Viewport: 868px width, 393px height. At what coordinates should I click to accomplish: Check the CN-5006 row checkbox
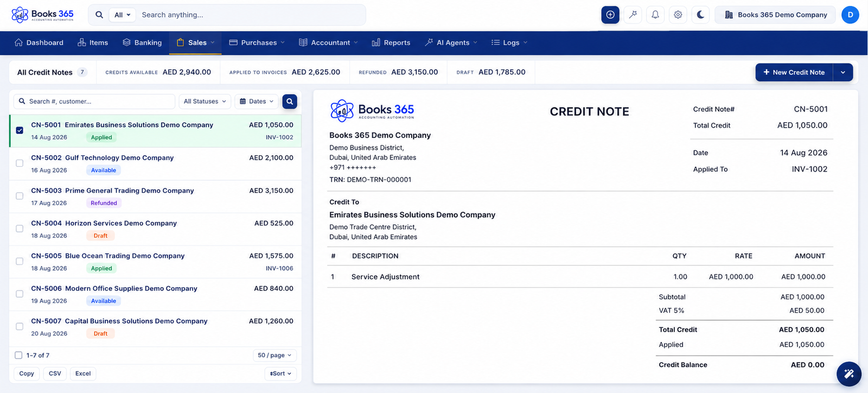tap(20, 294)
